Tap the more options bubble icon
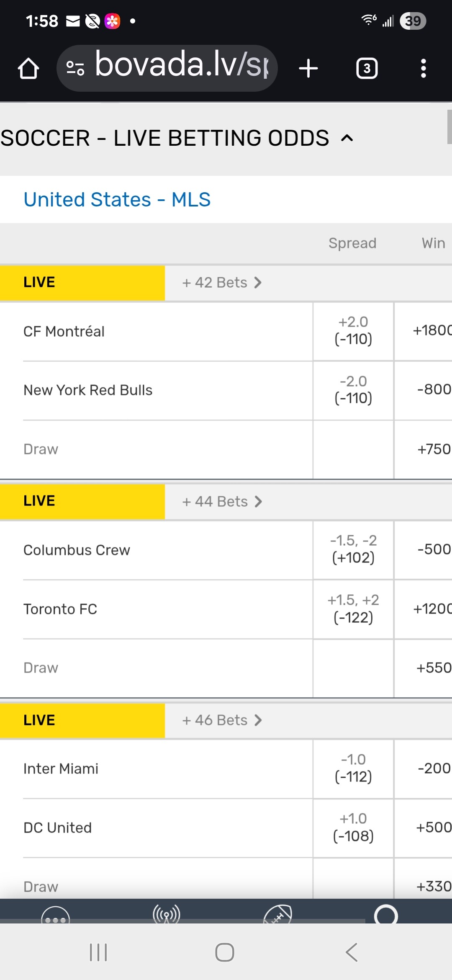The width and height of the screenshot is (452, 980). (x=55, y=916)
